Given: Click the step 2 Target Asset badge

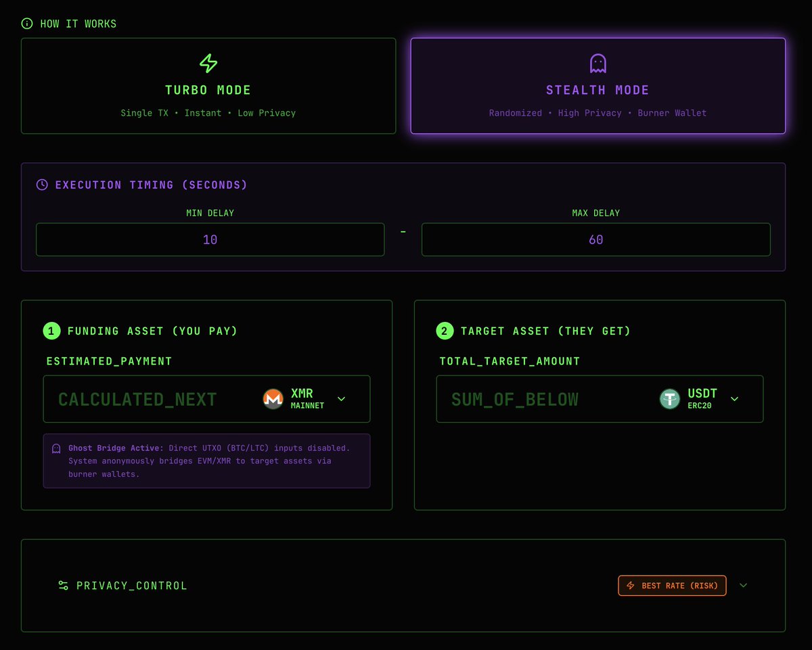Looking at the screenshot, I should click(x=445, y=331).
